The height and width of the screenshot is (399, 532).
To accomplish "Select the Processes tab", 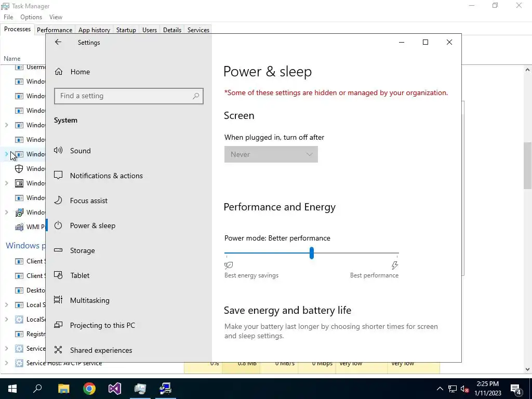I will point(17,29).
